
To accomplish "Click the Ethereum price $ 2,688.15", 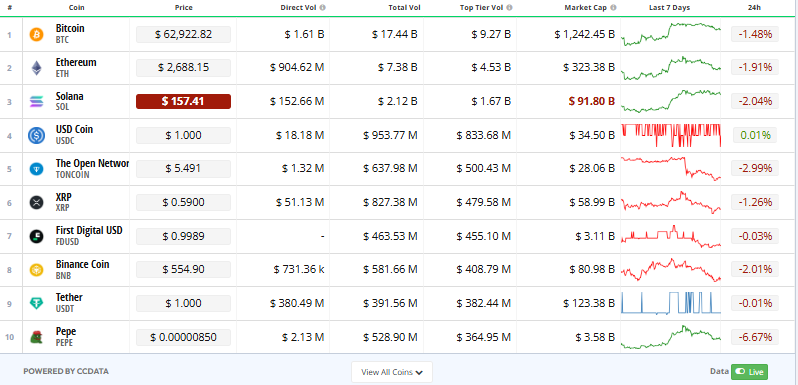I will [183, 68].
